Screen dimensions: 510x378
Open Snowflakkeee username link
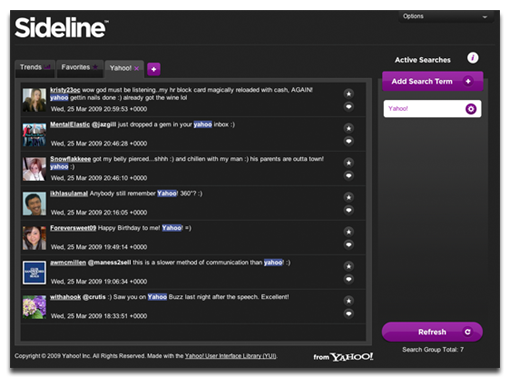tap(70, 159)
